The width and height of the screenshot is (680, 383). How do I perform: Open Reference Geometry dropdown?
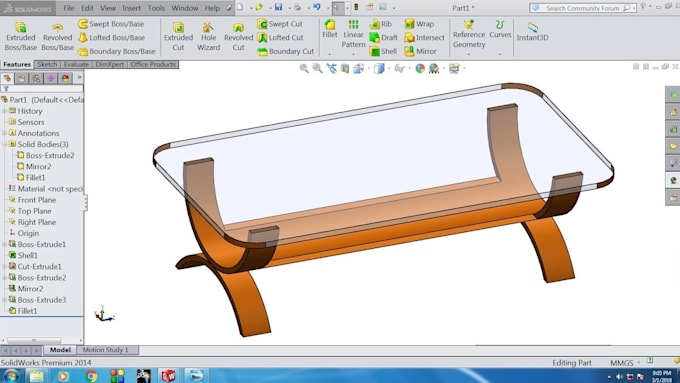469,54
